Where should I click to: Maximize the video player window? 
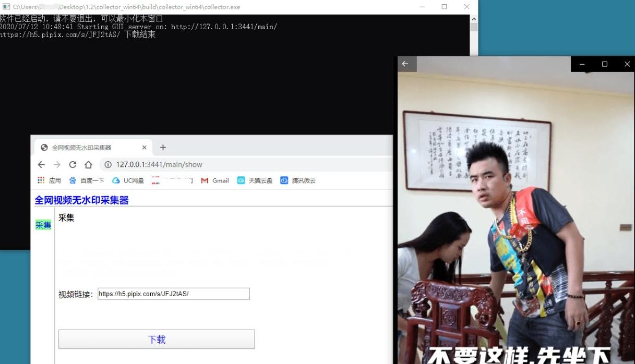tap(605, 64)
